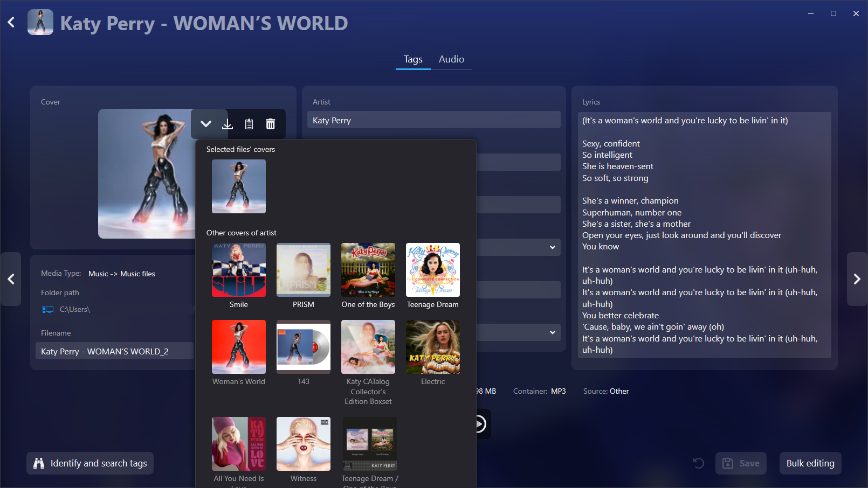Open the lower dropdown beside cover popup
Image resolution: width=868 pixels, height=488 pixels.
click(x=552, y=332)
